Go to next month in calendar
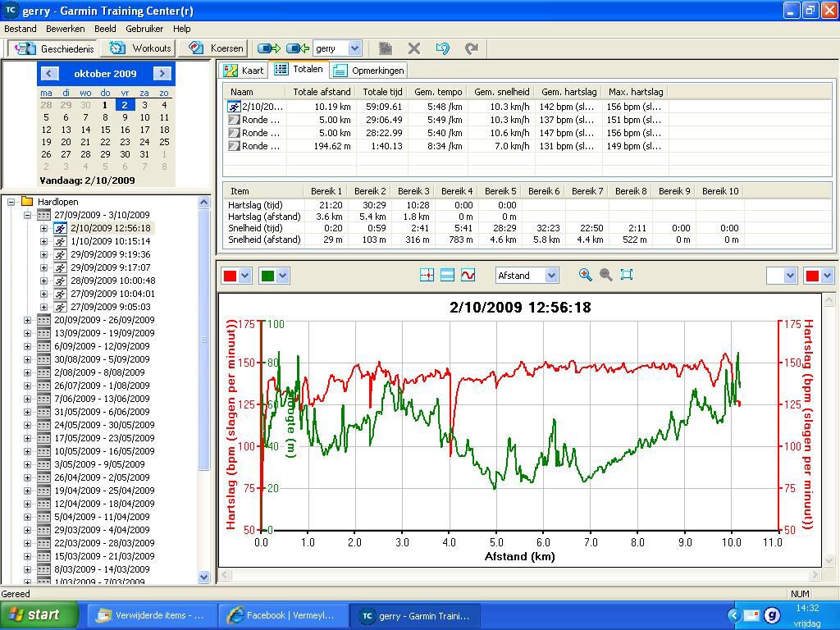Image resolution: width=840 pixels, height=630 pixels. point(162,73)
